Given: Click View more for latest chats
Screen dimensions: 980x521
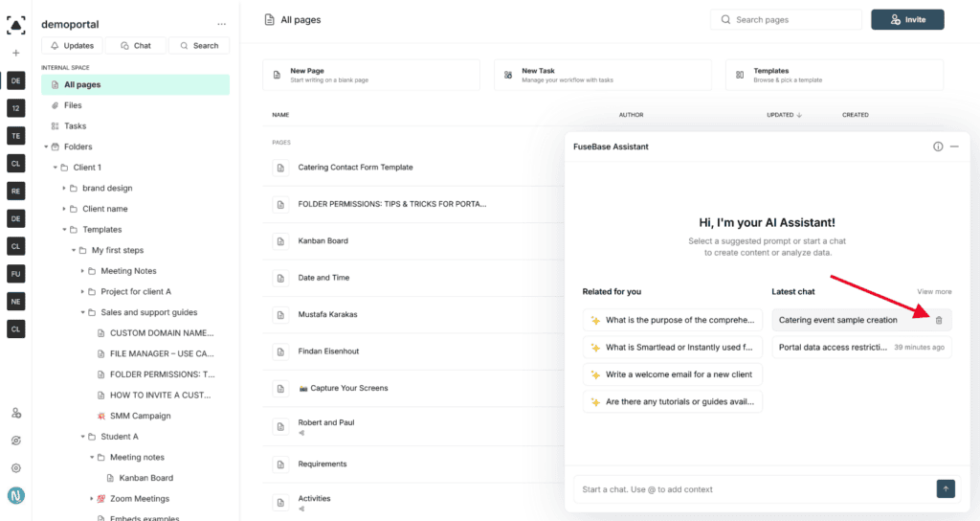Looking at the screenshot, I should (x=934, y=291).
